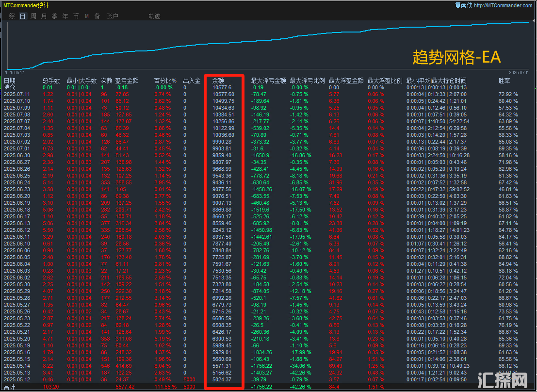Click profit amount 414.69
This screenshot has height=392, width=537.
124,366
